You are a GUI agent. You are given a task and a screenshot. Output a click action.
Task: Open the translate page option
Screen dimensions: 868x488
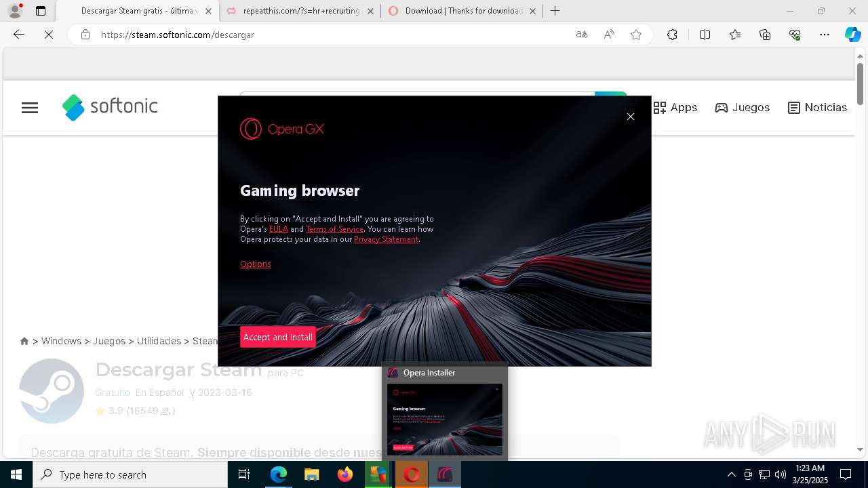tap(582, 35)
